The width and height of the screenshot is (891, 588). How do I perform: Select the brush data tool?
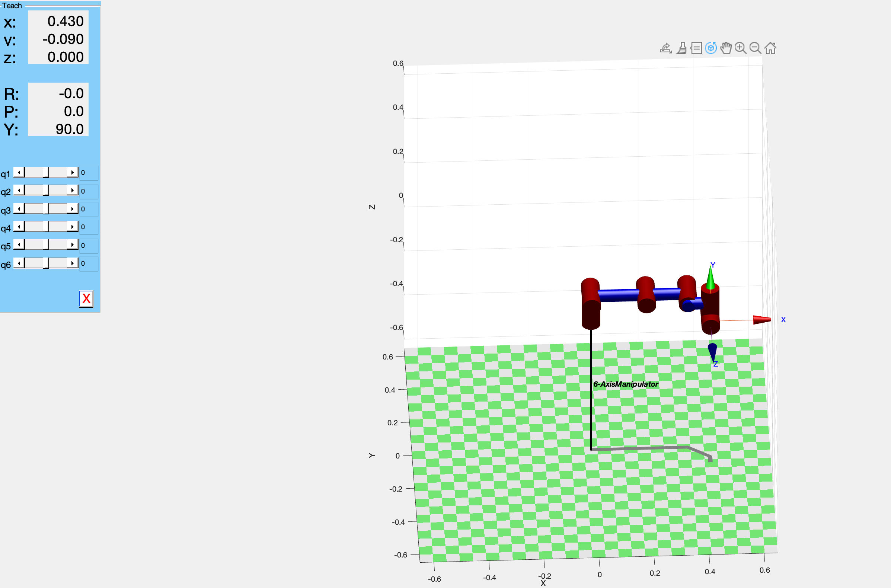pyautogui.click(x=681, y=48)
